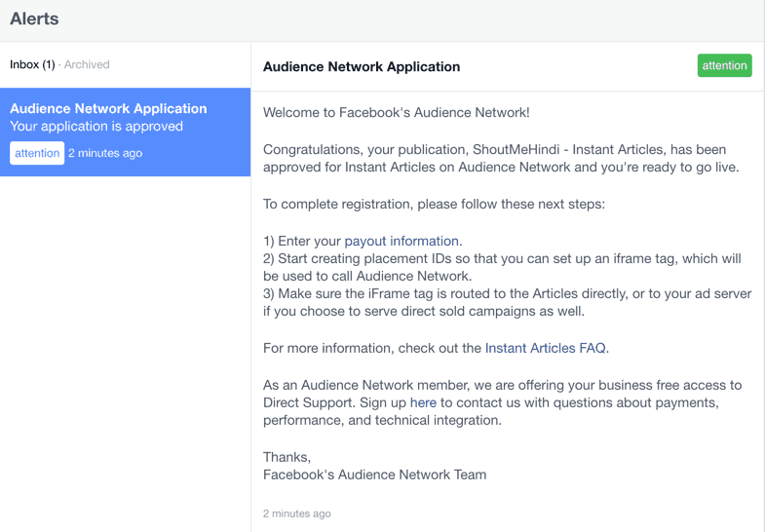Click the 'here' Direct Support sign-up link
Image resolution: width=765 pixels, height=532 pixels.
tap(423, 402)
